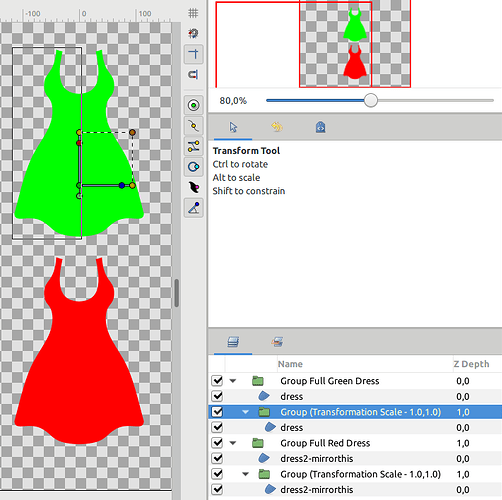Disable the Group Full Green Dress layer checkbox
502x500 pixels.
coord(217,381)
